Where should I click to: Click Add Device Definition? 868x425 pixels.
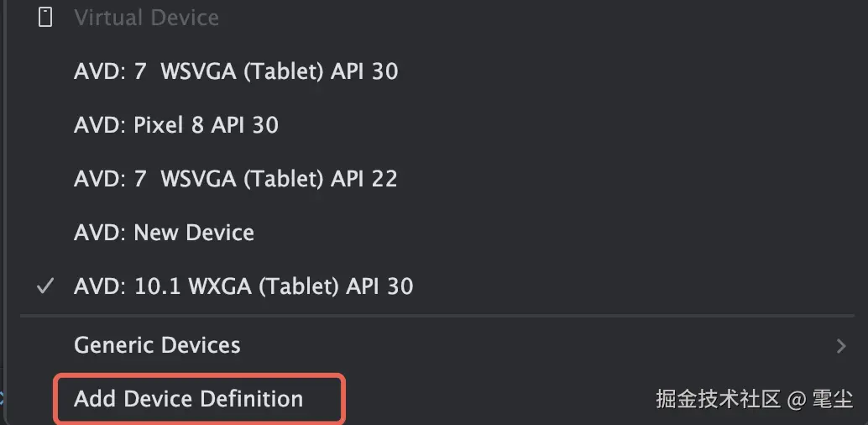[188, 399]
